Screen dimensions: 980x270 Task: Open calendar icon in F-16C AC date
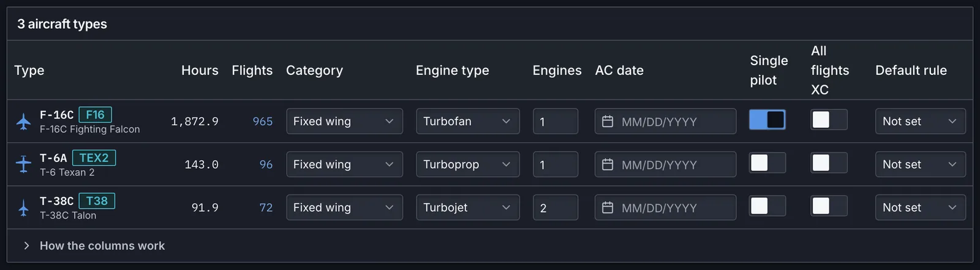click(608, 121)
